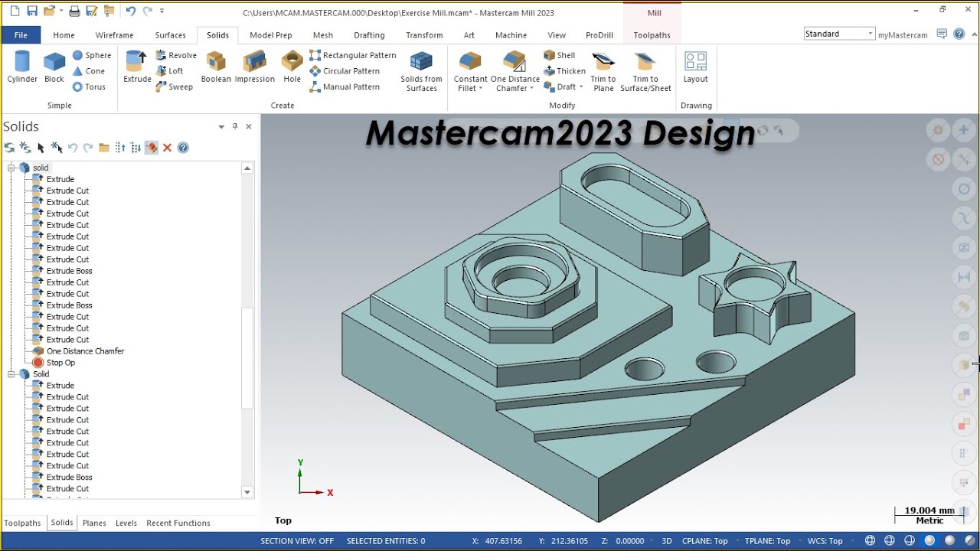Screen dimensions: 980x551
Task: Select Trim to Plane
Action: (x=603, y=72)
